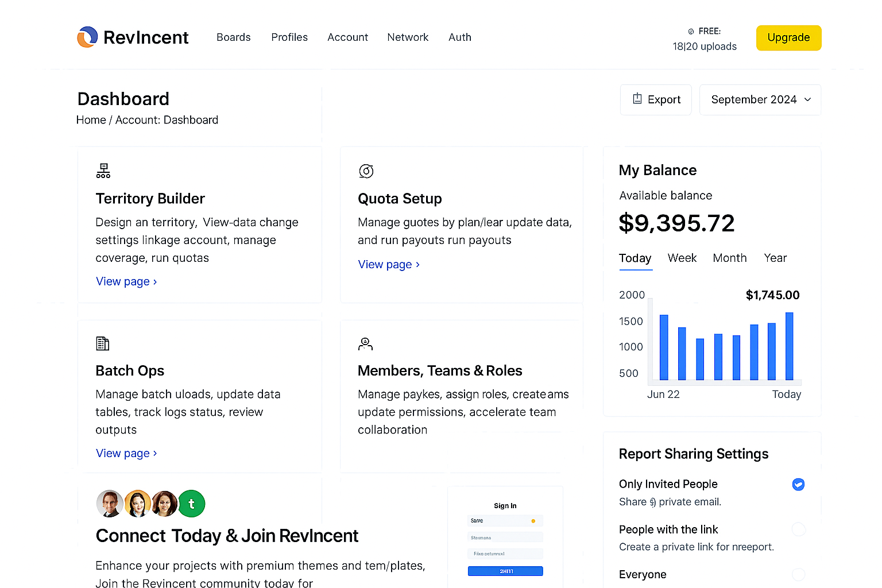The height and width of the screenshot is (588, 882).
Task: Click the first member avatar photo
Action: 109,504
